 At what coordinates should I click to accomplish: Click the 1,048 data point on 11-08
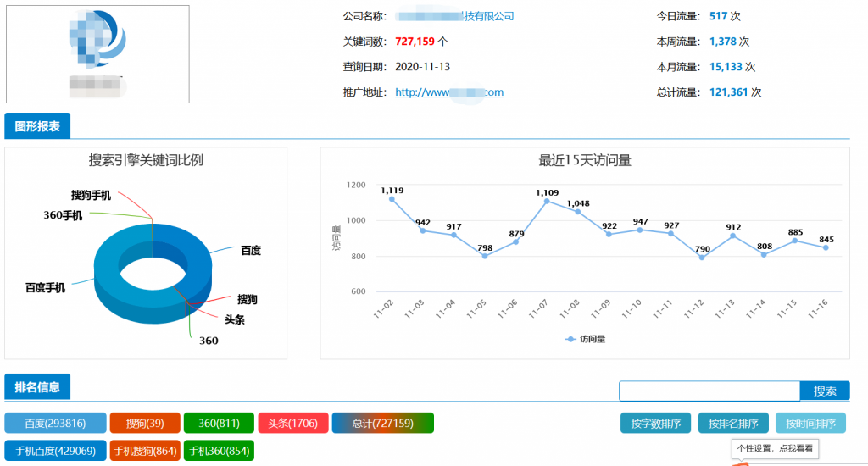pos(578,212)
